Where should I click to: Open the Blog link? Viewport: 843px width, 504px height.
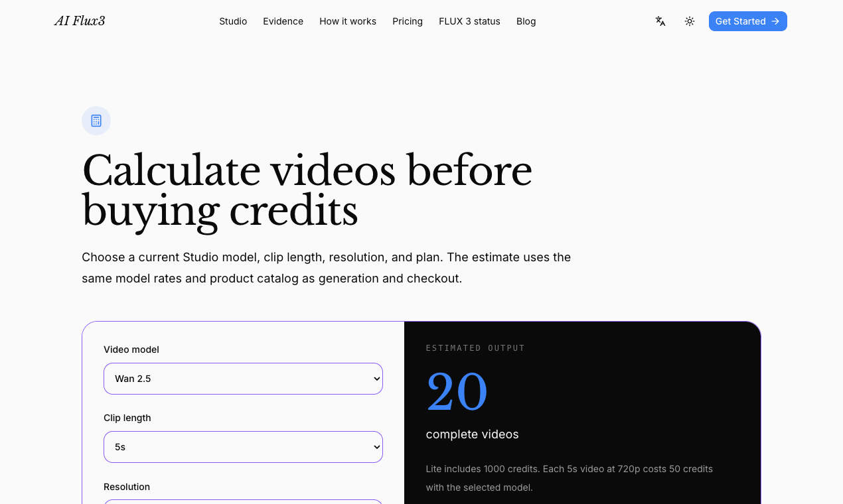click(526, 21)
